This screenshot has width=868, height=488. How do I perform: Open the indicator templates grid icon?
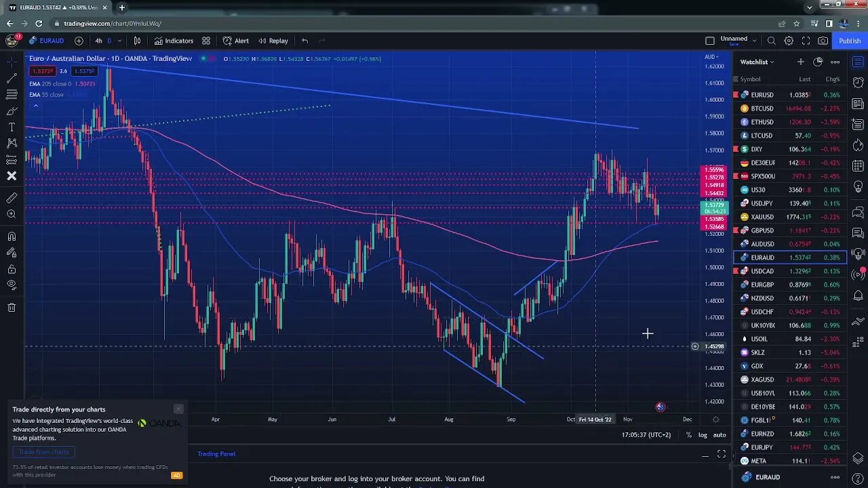pos(206,41)
